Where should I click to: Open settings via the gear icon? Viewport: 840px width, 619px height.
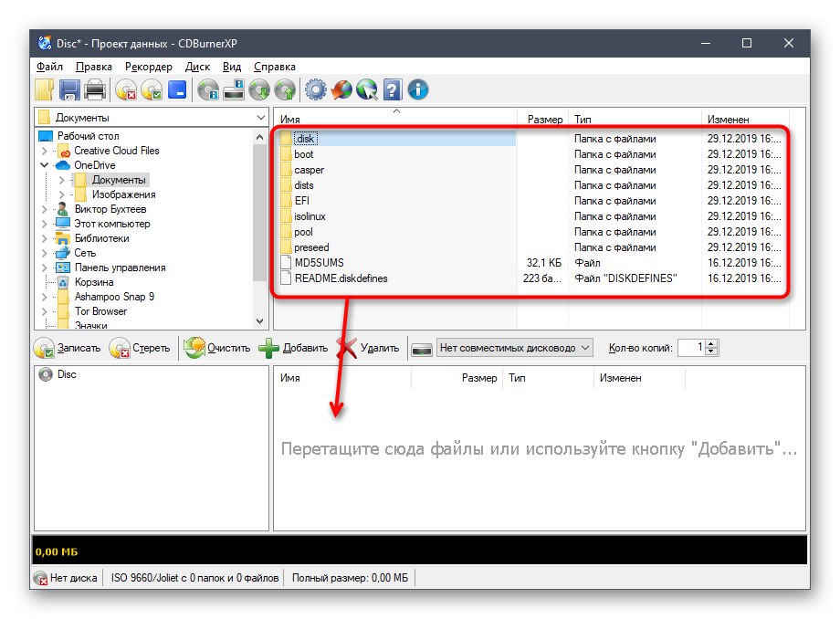316,89
